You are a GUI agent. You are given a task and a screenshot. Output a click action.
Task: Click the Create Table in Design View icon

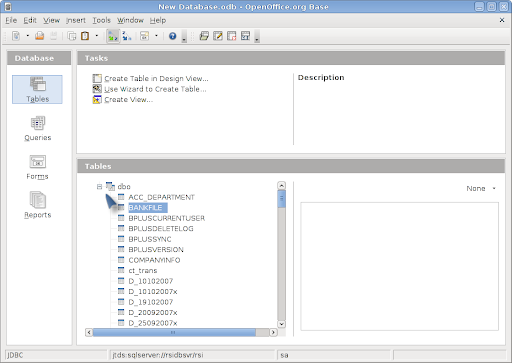97,78
